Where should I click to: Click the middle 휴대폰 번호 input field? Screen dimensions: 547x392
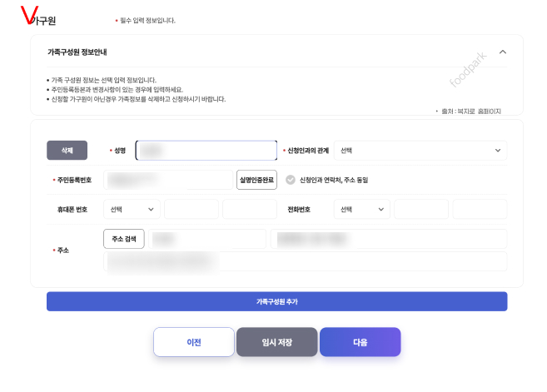tap(191, 209)
